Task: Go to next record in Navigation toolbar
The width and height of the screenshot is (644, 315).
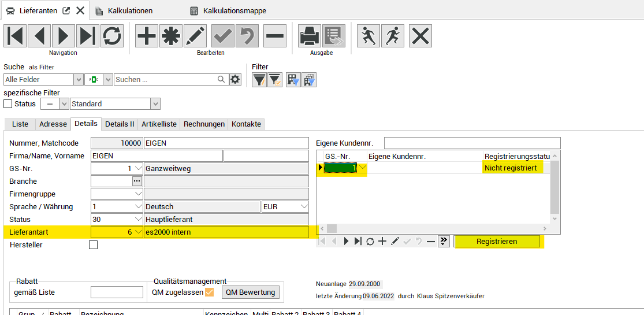Action: 64,36
